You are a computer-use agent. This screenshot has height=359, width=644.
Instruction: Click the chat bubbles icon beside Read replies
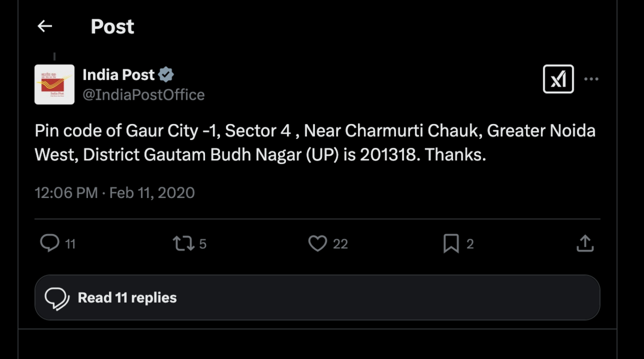point(57,298)
